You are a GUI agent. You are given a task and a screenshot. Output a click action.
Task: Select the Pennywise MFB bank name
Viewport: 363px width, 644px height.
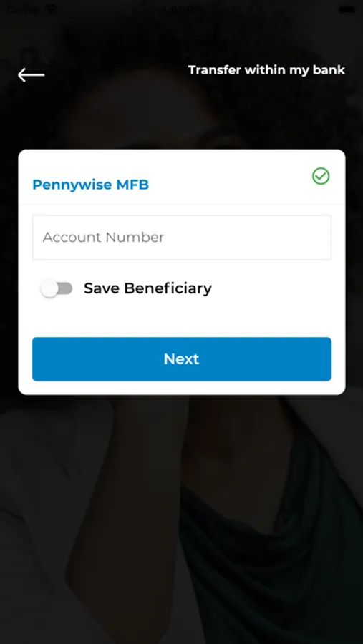(90, 185)
